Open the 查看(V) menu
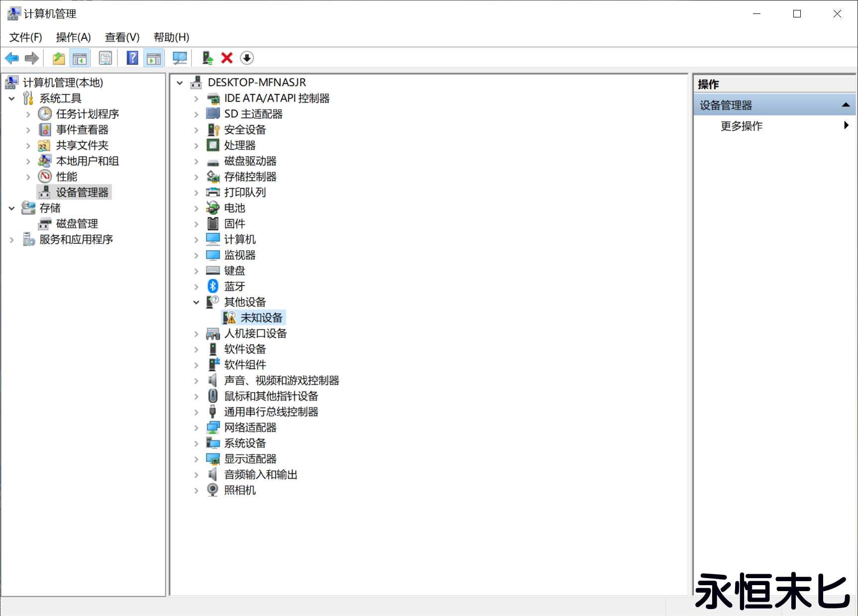 click(121, 37)
